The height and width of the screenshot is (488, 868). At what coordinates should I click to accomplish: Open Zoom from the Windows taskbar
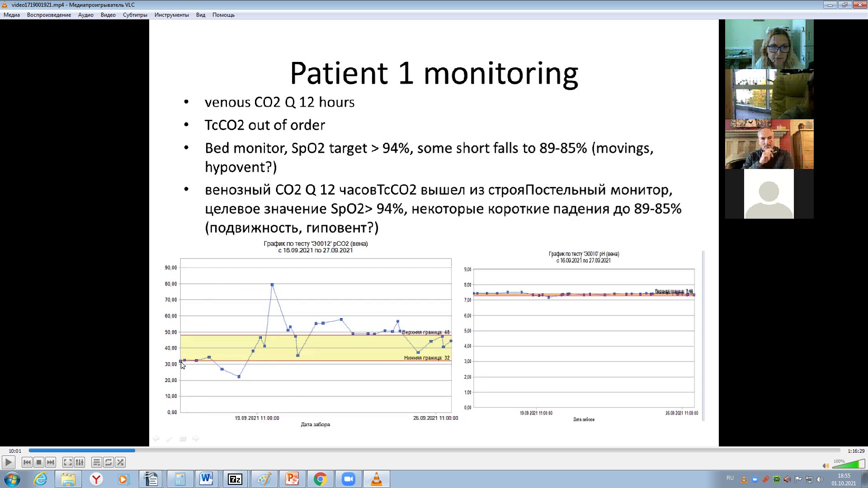click(348, 479)
